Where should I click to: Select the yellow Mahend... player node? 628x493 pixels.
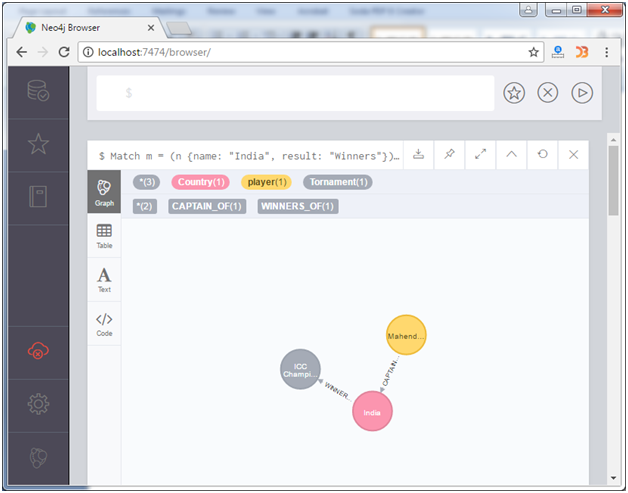tap(406, 335)
